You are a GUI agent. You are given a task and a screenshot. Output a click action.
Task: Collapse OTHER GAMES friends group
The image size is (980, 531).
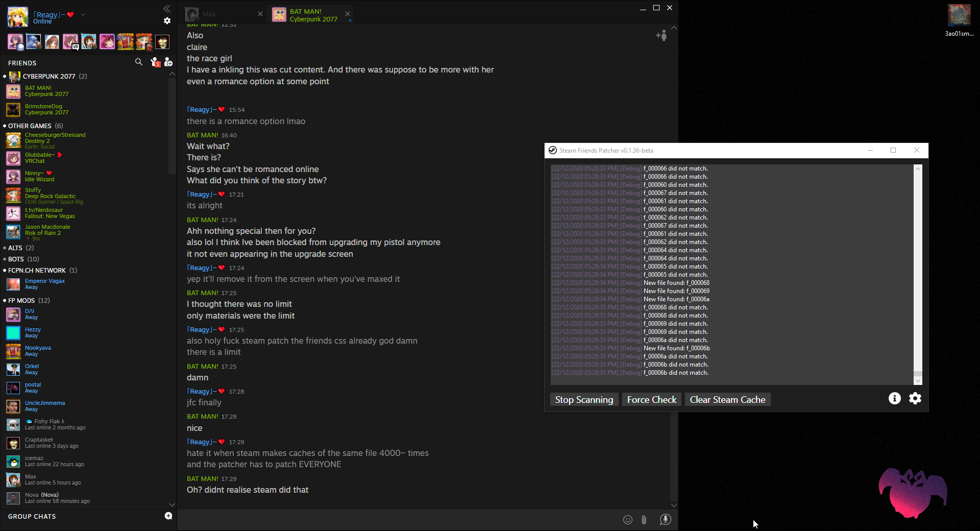(x=34, y=126)
